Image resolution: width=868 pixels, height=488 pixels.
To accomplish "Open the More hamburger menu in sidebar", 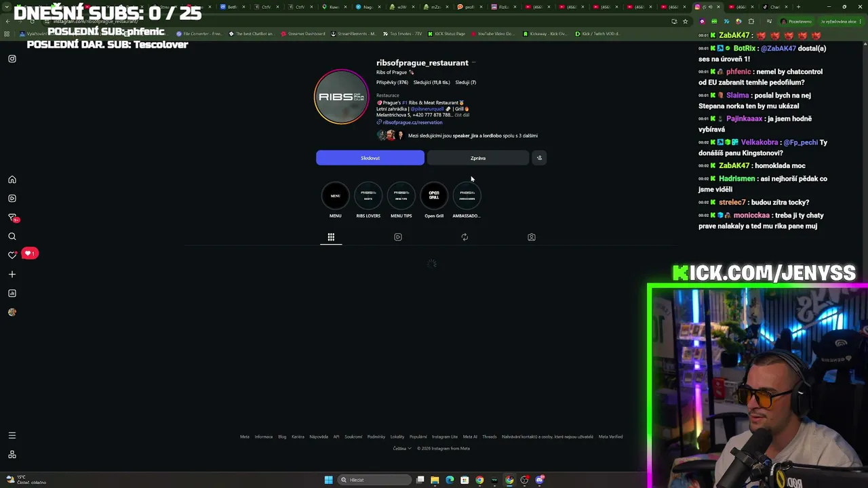I will point(12,436).
